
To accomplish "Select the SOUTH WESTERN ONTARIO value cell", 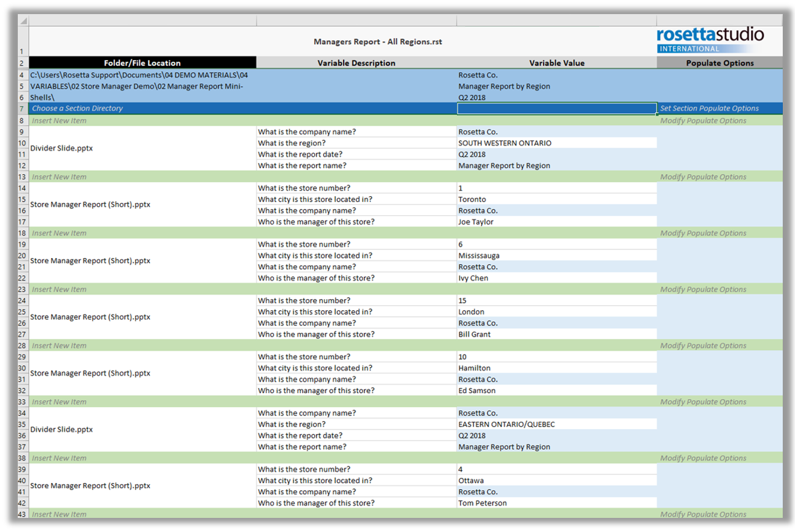I will pyautogui.click(x=556, y=143).
